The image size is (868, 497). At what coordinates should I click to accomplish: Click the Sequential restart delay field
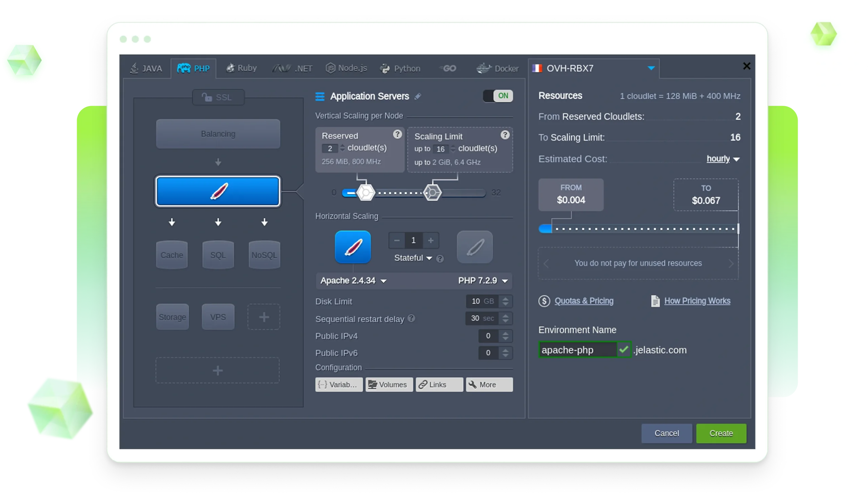482,318
